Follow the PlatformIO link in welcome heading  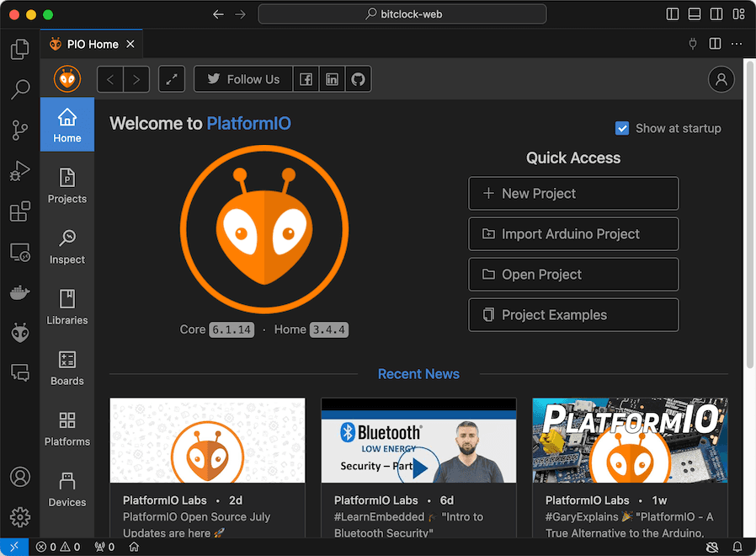click(x=249, y=124)
